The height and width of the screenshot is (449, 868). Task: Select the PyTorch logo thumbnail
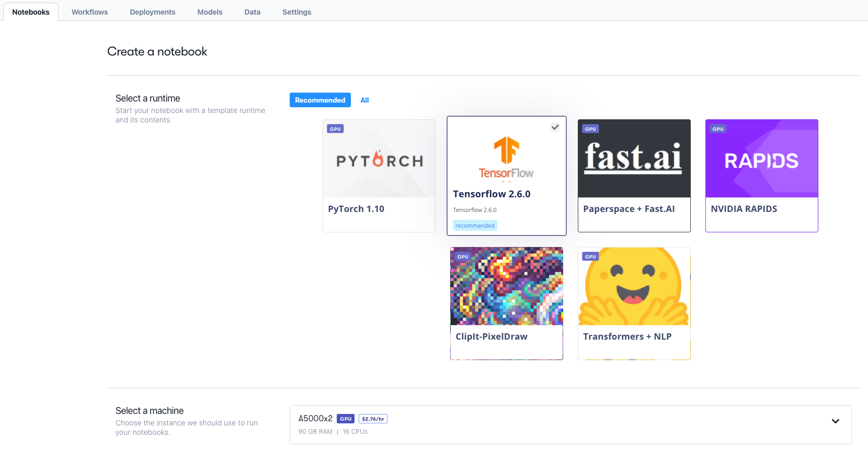pyautogui.click(x=379, y=159)
